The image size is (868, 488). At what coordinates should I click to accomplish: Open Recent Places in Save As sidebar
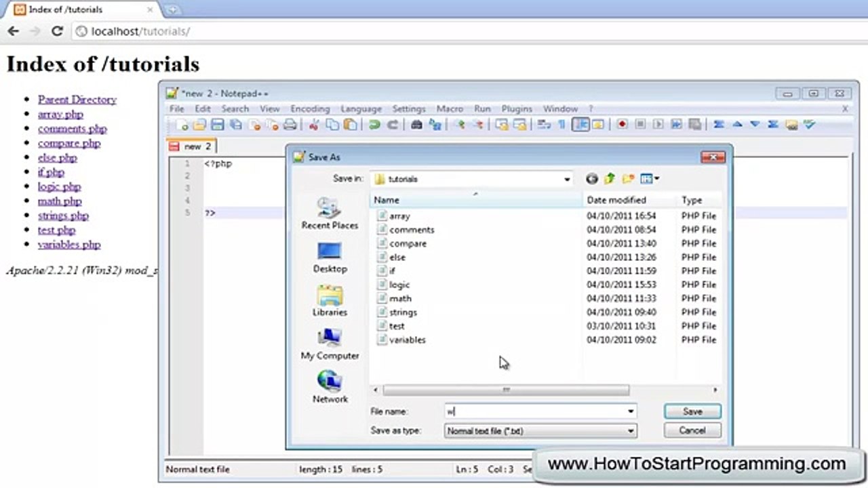click(330, 214)
